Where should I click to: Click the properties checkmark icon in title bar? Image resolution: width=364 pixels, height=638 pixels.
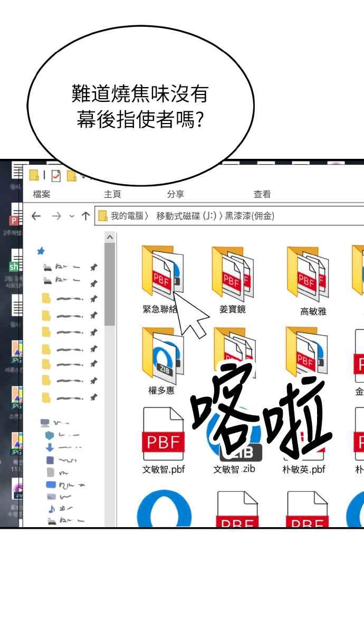(x=56, y=175)
